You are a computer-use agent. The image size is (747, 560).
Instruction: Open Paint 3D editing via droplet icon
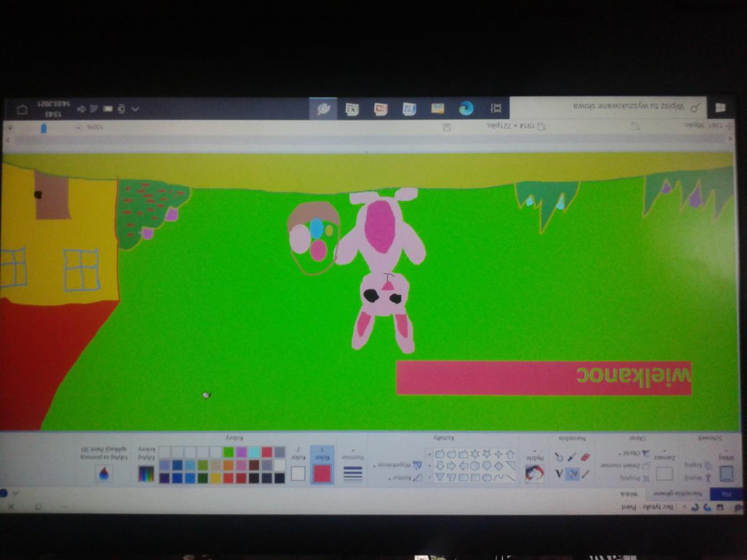click(104, 473)
